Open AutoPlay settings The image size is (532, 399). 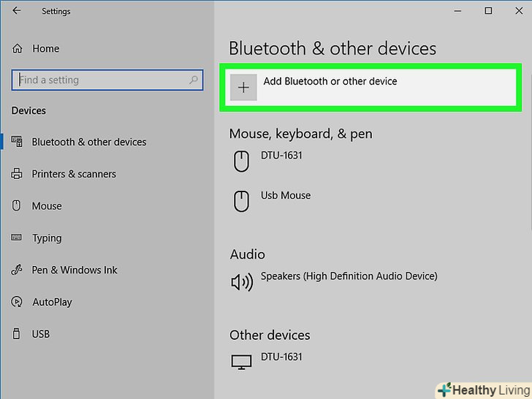(x=52, y=302)
